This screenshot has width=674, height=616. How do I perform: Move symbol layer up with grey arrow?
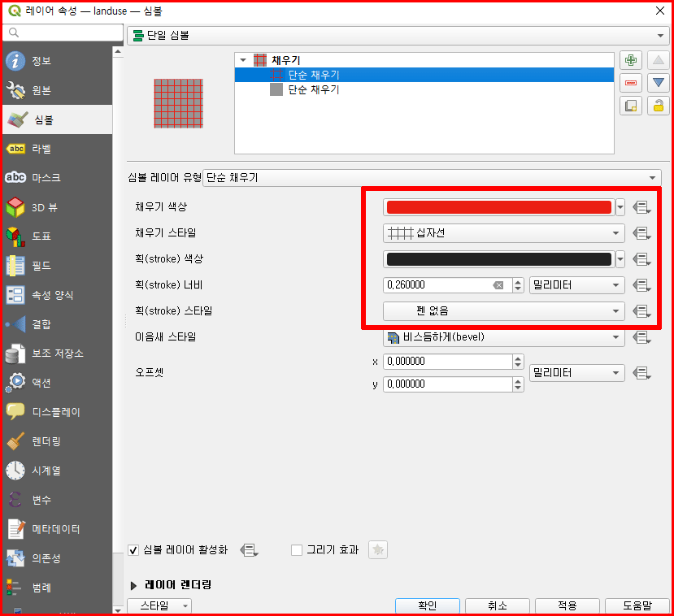(658, 60)
